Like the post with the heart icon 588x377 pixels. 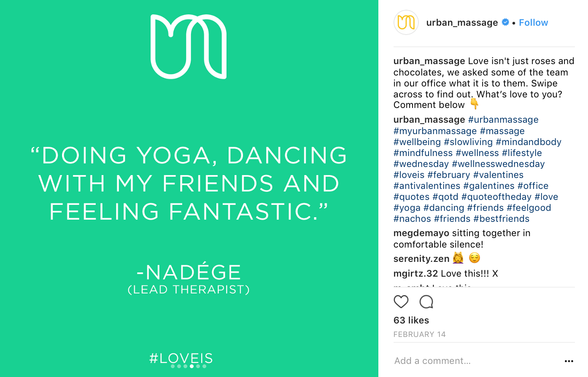click(401, 302)
